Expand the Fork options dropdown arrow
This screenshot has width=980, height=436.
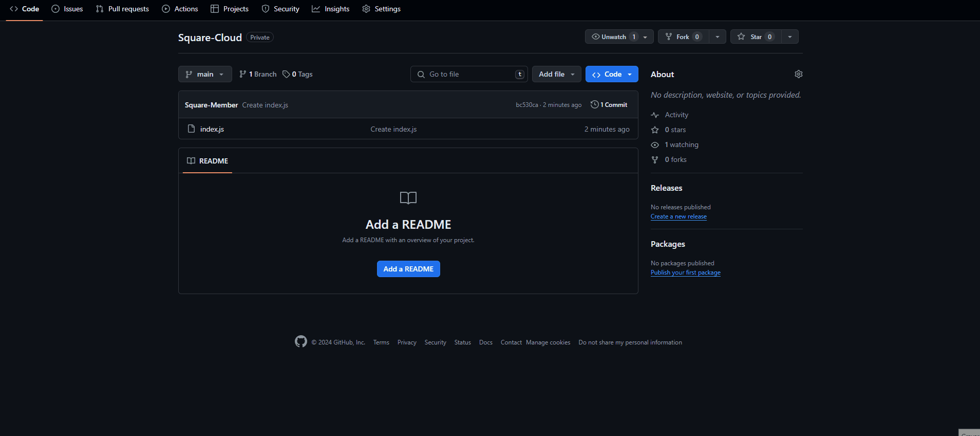(x=718, y=37)
